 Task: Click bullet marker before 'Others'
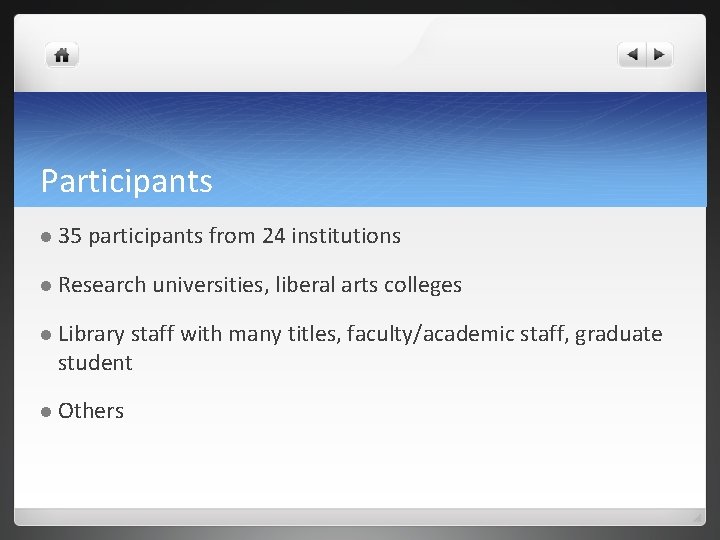[46, 412]
